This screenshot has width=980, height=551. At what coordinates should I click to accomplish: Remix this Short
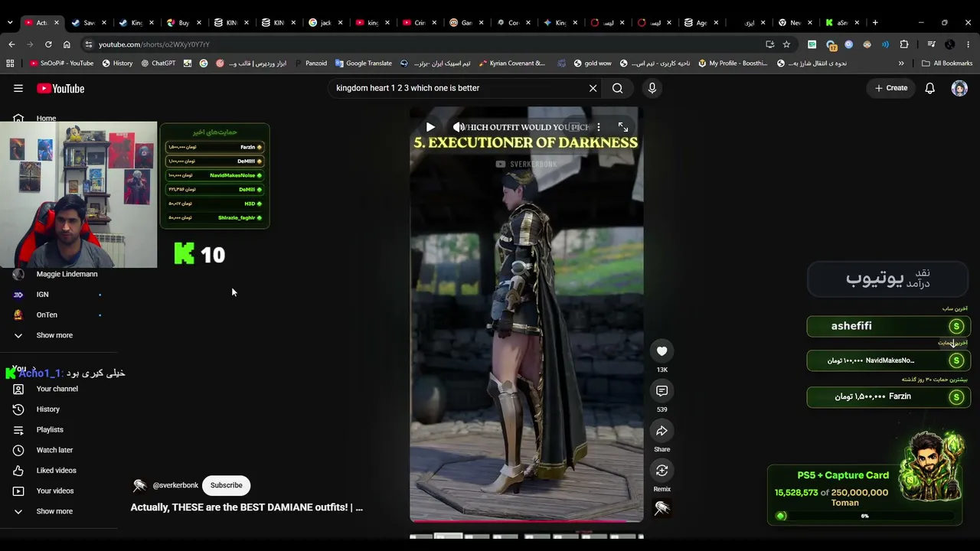point(662,471)
